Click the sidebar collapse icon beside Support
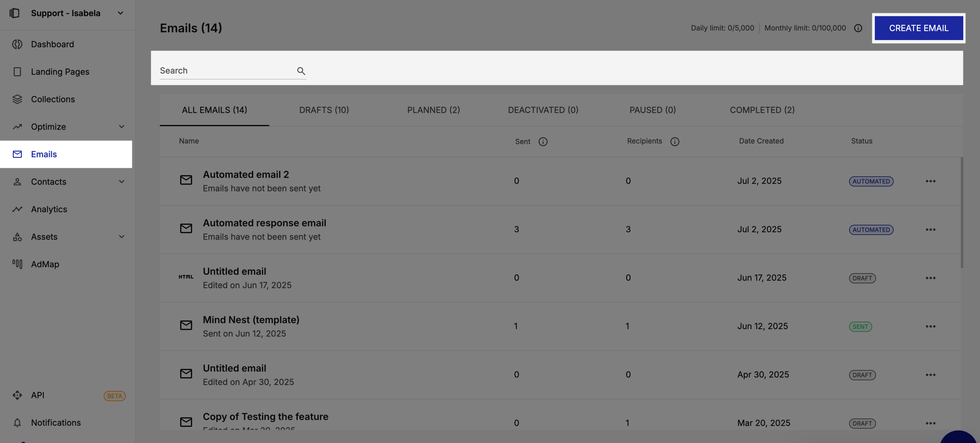The width and height of the screenshot is (980, 443). (x=14, y=13)
